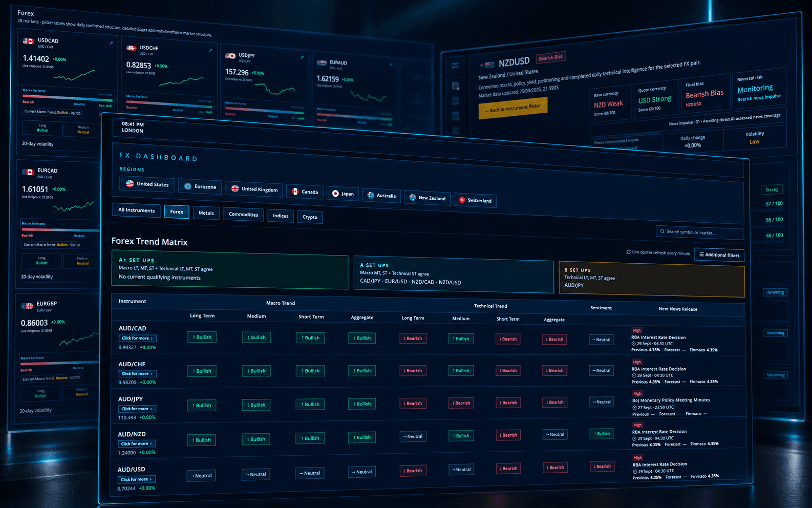Image resolution: width=812 pixels, height=508 pixels.
Task: Select the Switzerland region button
Action: point(475,200)
